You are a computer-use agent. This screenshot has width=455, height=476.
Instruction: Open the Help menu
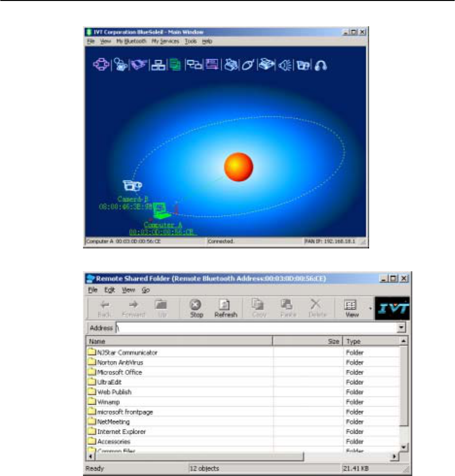click(207, 41)
